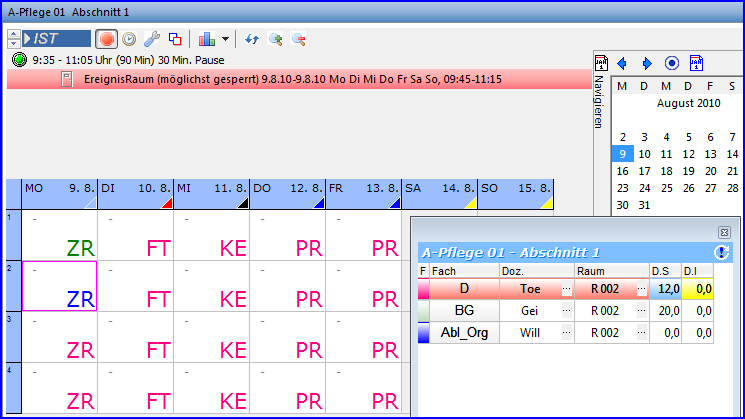Screen dimensions: 745x419
Task: Expand the bar chart dropdown arrow
Action: (x=226, y=39)
